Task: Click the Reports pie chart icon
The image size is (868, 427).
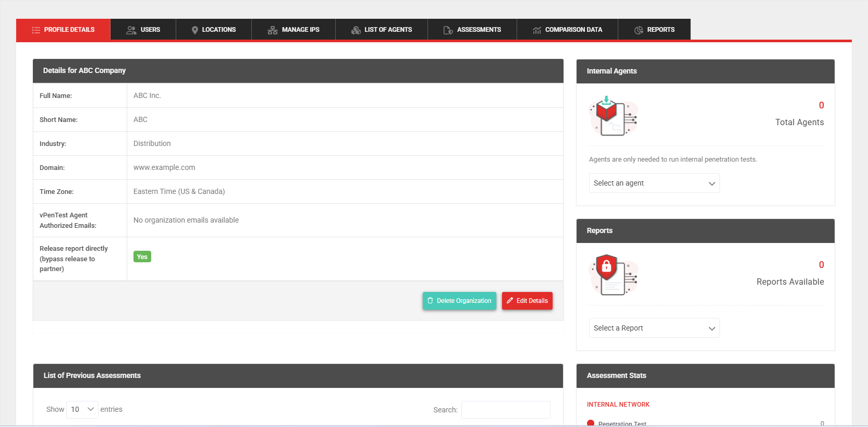Action: point(639,30)
